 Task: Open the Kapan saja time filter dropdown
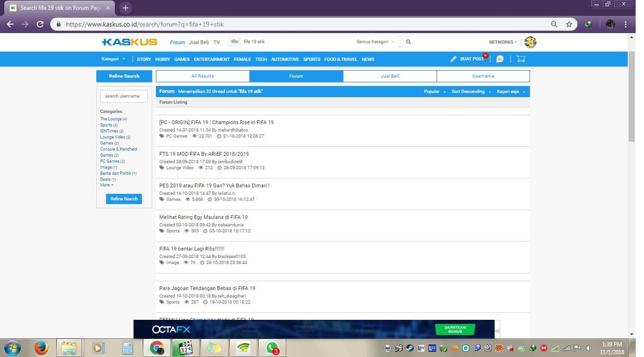coord(511,92)
